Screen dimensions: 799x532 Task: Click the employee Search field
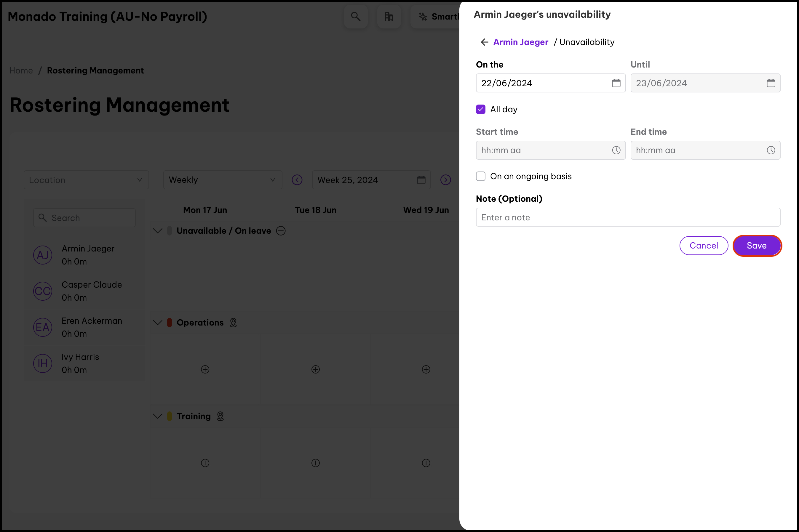(x=84, y=218)
